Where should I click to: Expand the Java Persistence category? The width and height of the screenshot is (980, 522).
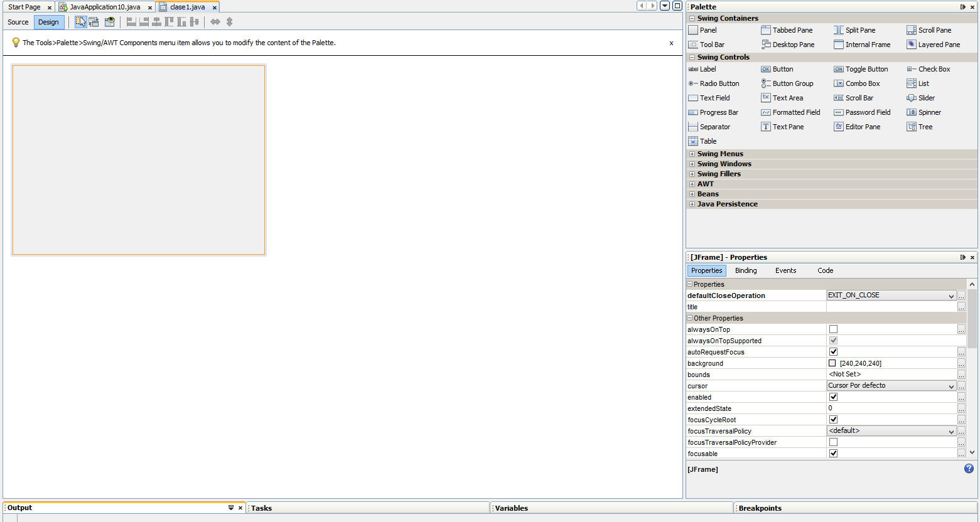(x=692, y=204)
